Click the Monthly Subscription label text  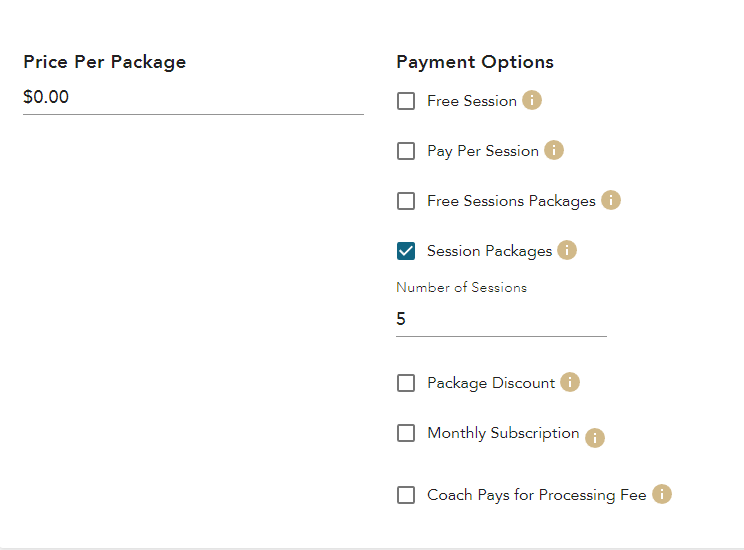[503, 433]
